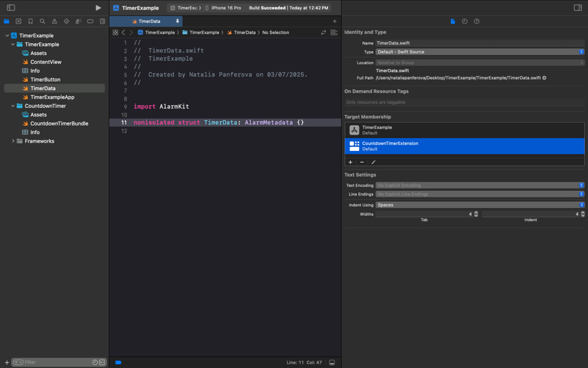
Task: Click No Selection in jump bar
Action: point(276,33)
